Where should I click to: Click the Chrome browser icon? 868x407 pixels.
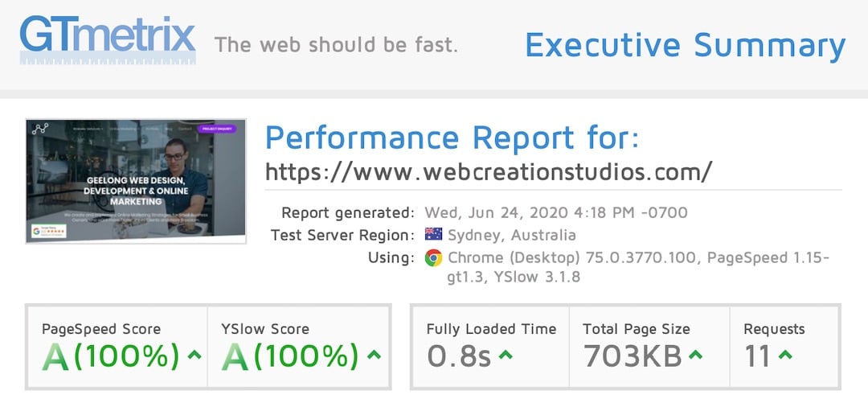(x=433, y=257)
